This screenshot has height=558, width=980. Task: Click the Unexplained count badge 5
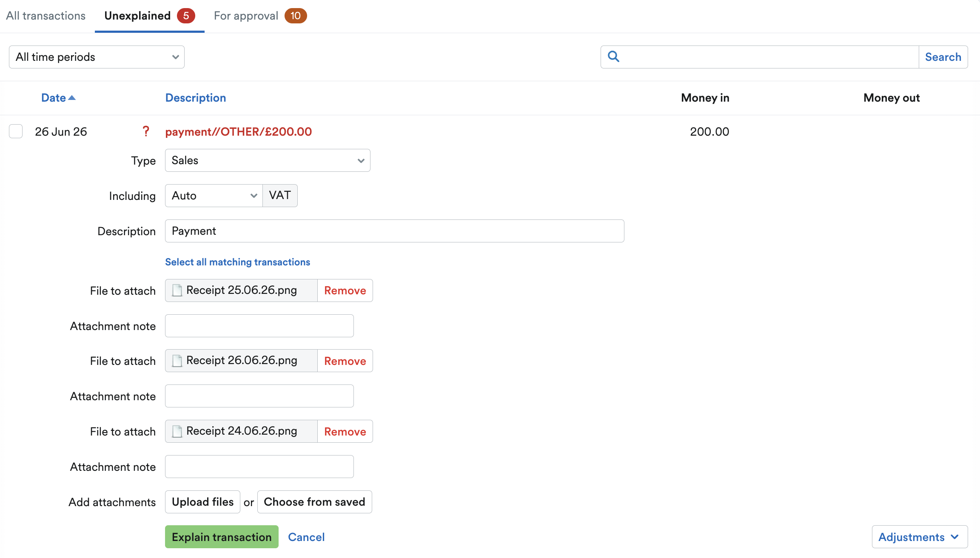tap(186, 16)
